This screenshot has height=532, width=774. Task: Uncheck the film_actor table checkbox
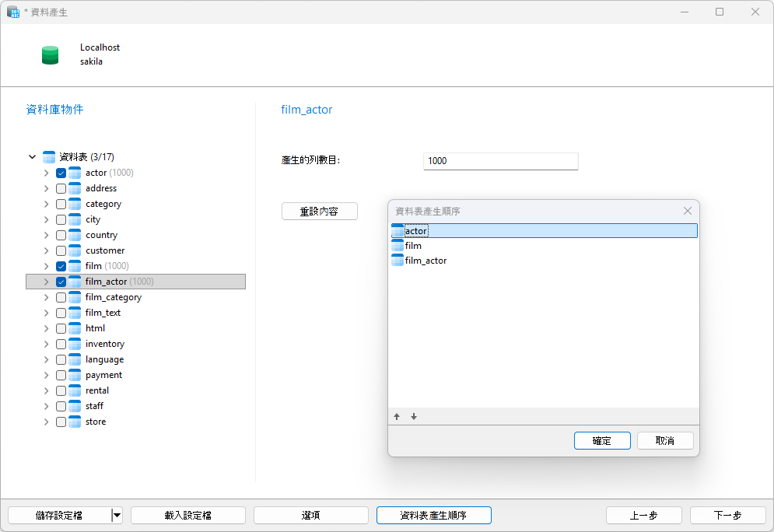(x=61, y=282)
